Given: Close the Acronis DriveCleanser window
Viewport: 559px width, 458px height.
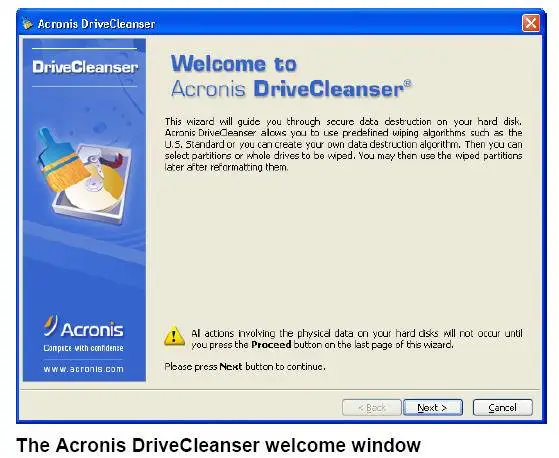Looking at the screenshot, I should 531,24.
